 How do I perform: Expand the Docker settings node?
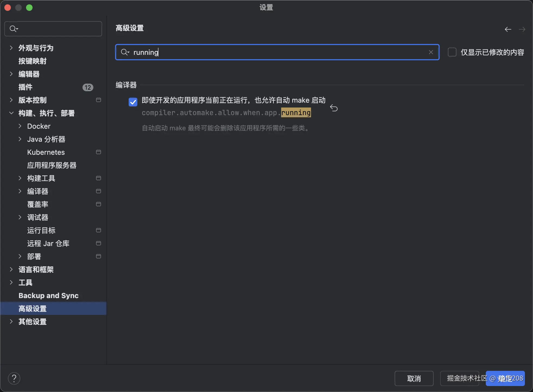click(x=20, y=126)
